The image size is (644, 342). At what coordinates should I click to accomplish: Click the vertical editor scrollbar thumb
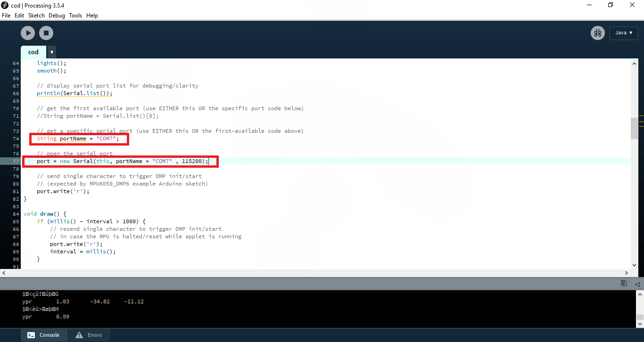634,128
